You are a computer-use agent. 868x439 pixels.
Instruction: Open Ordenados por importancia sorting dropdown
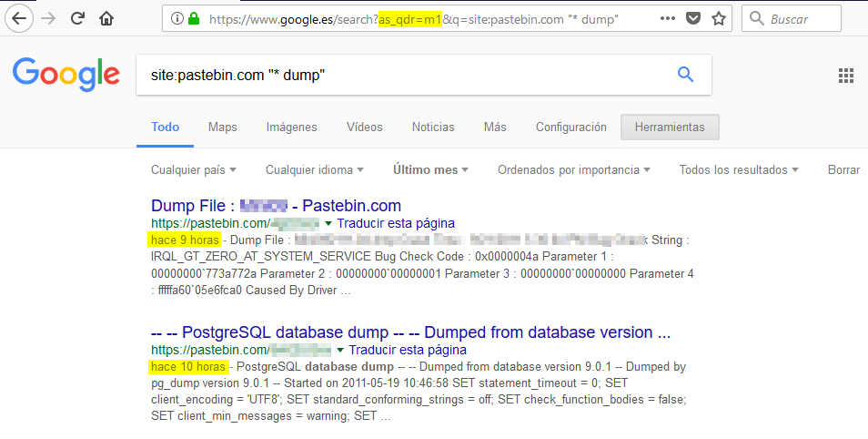[x=573, y=169]
